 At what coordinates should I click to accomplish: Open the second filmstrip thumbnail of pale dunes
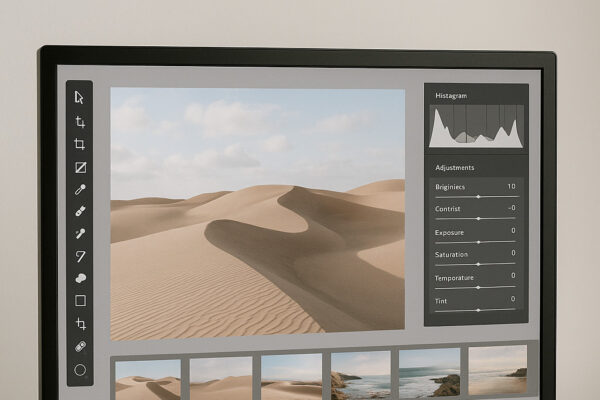point(221,378)
